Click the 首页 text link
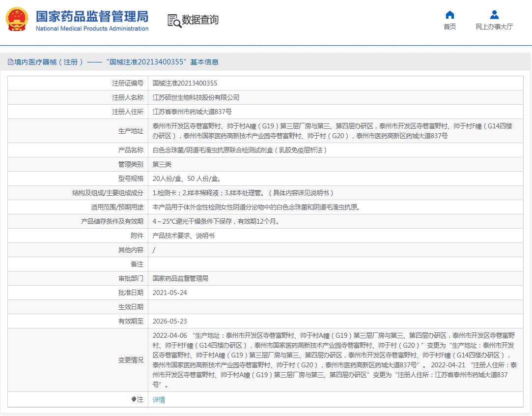 [x=449, y=27]
